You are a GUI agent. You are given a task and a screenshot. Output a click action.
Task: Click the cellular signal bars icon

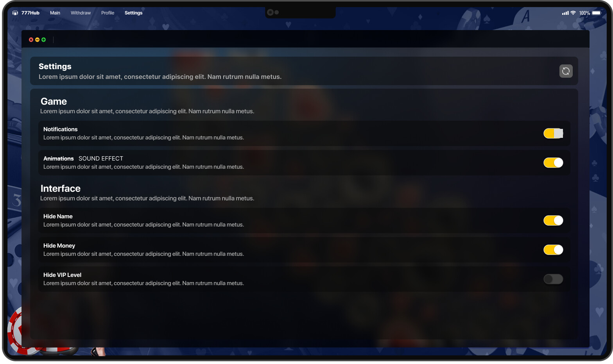[565, 13]
